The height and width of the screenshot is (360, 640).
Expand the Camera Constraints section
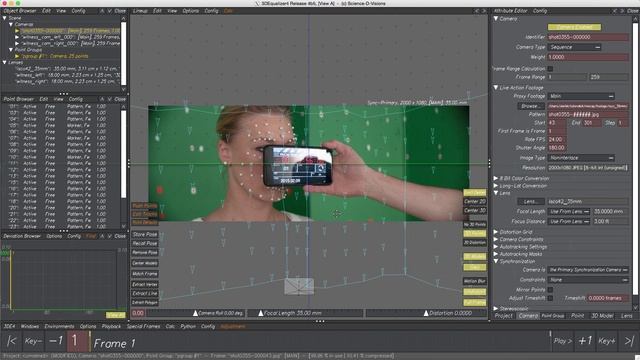click(x=496, y=239)
